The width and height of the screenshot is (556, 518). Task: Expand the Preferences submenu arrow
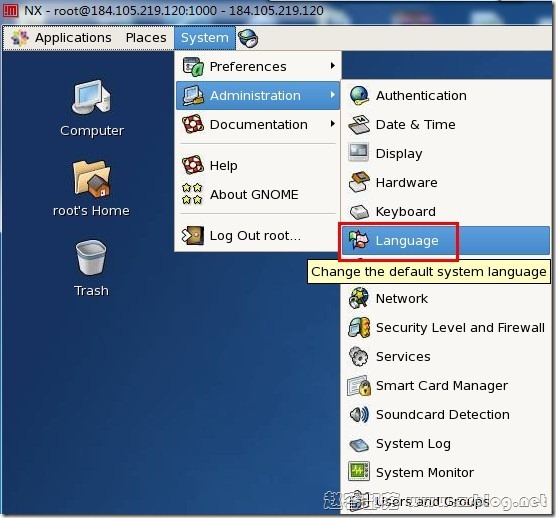pyautogui.click(x=332, y=66)
